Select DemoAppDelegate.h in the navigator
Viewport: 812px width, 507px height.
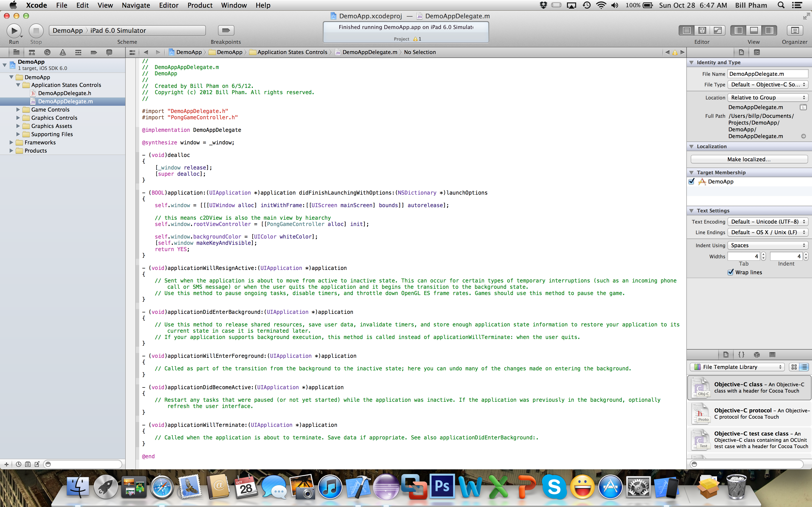tap(65, 93)
